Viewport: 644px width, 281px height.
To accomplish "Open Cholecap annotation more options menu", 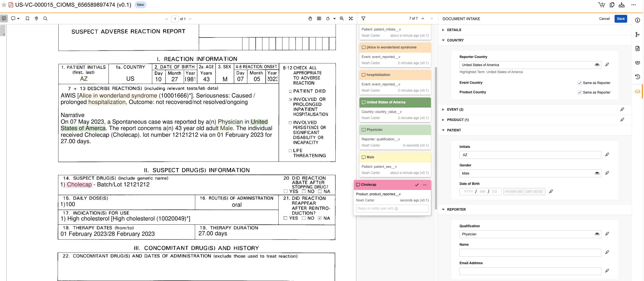I will point(425,185).
